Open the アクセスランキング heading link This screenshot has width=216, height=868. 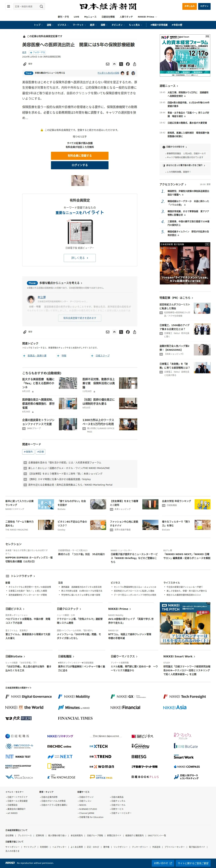173,184
